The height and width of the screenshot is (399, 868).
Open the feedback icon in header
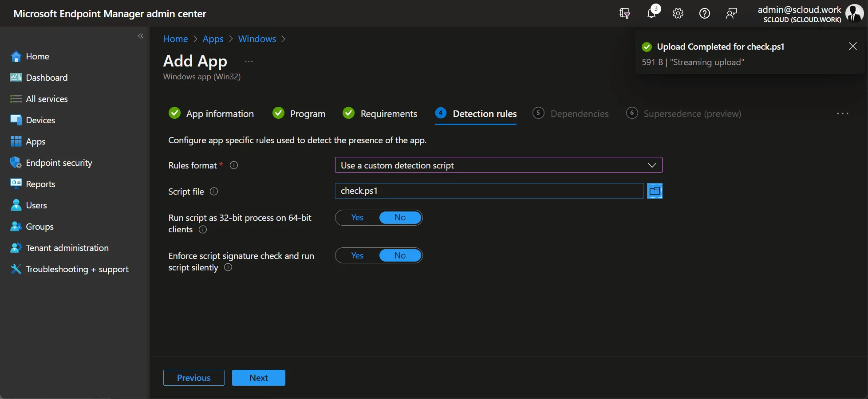(731, 13)
